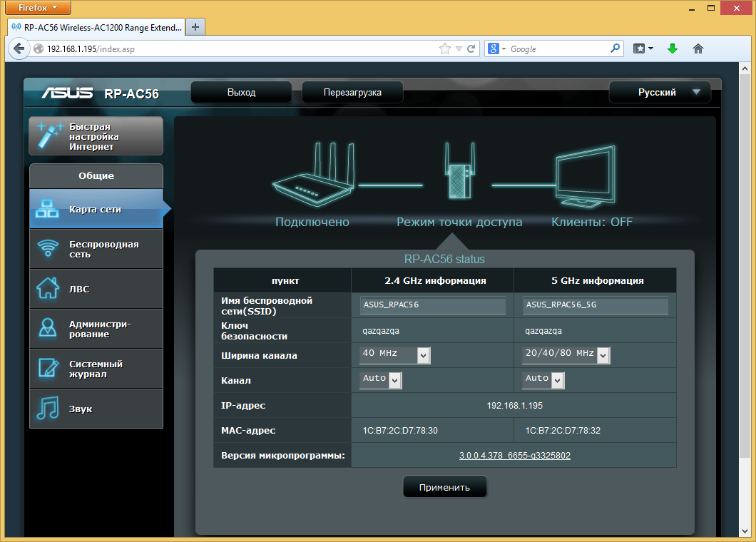756x542 pixels.
Task: Click the administration user icon
Action: click(x=48, y=328)
